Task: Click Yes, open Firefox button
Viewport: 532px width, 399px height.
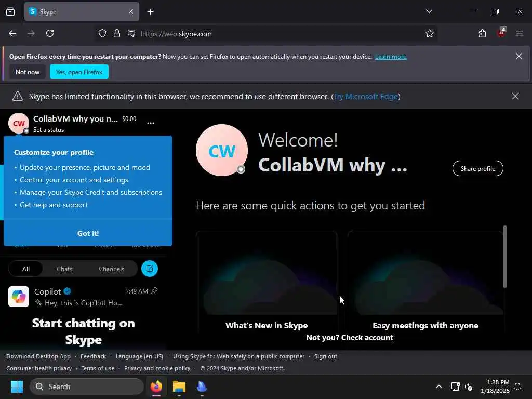Action: point(79,72)
